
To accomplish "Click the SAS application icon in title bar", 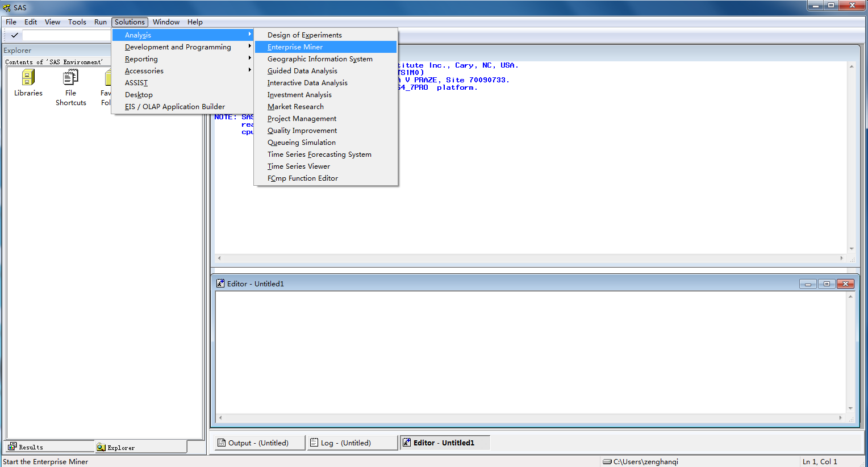I will 7,8.
